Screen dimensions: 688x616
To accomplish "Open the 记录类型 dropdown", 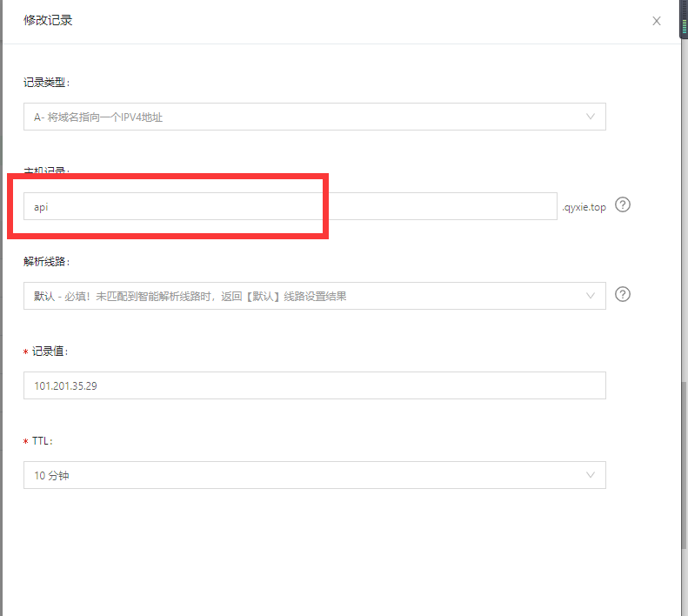I will tap(315, 117).
